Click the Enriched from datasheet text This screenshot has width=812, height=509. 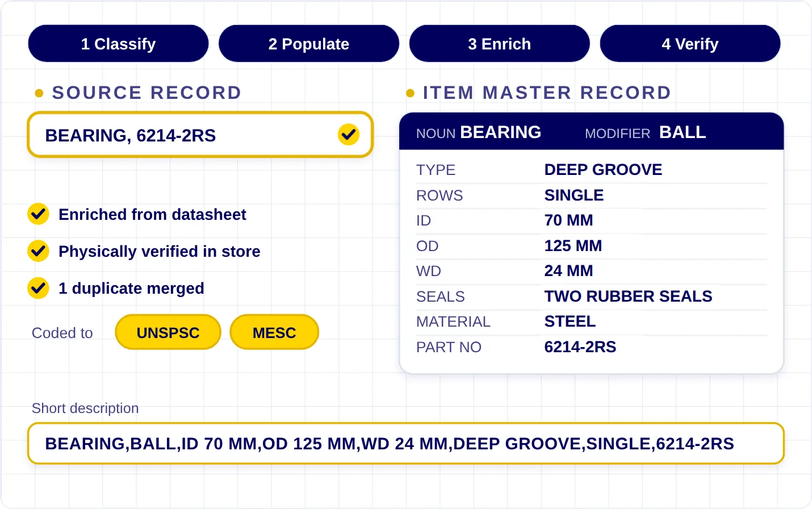click(x=152, y=215)
